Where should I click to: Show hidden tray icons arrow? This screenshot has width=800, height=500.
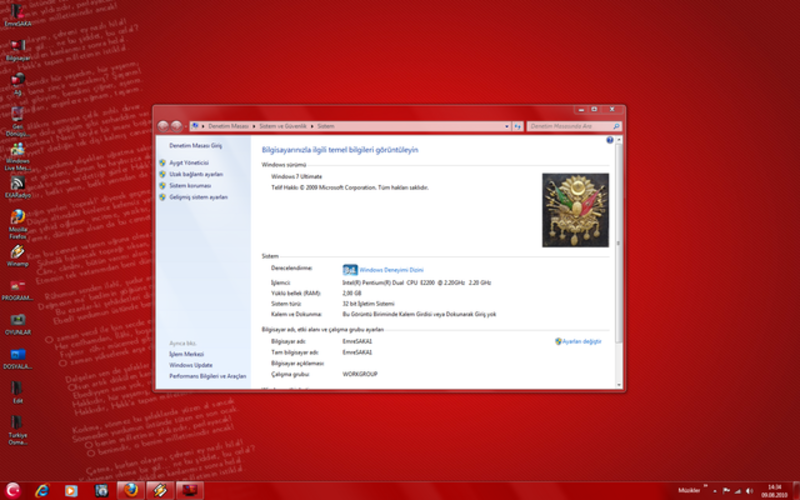(715, 491)
